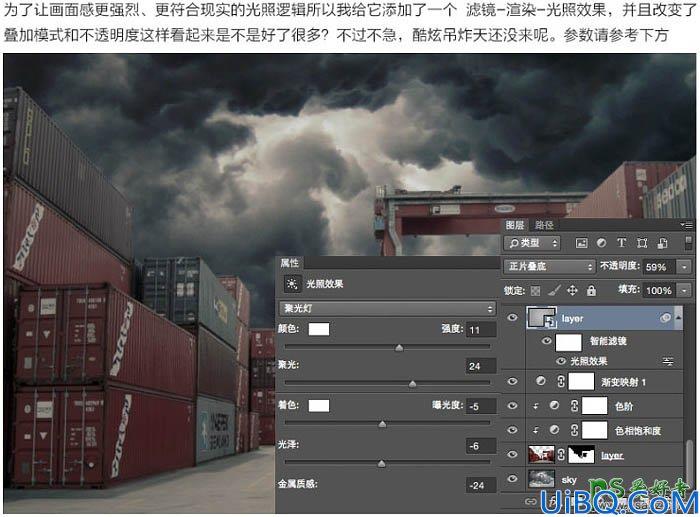The image size is (700, 517).
Task: Click the 光照效果 sun icon in Properties
Action: tap(292, 284)
